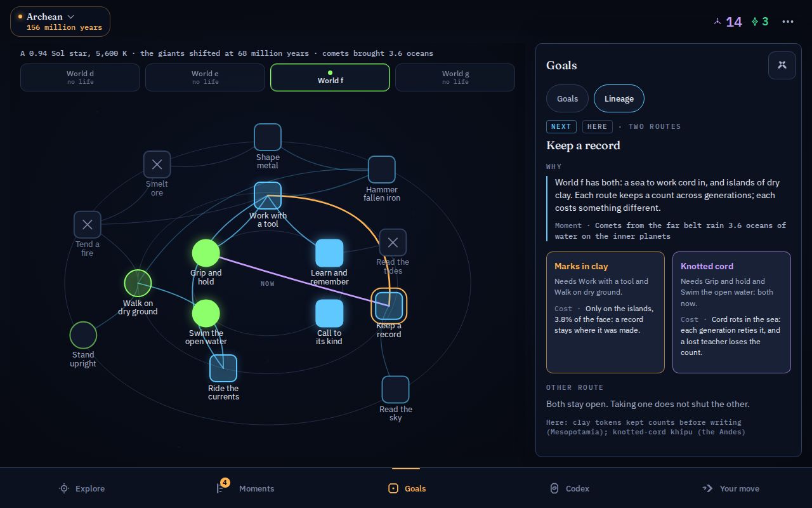Select the Work with a tool node
812x508 pixels.
(x=268, y=196)
